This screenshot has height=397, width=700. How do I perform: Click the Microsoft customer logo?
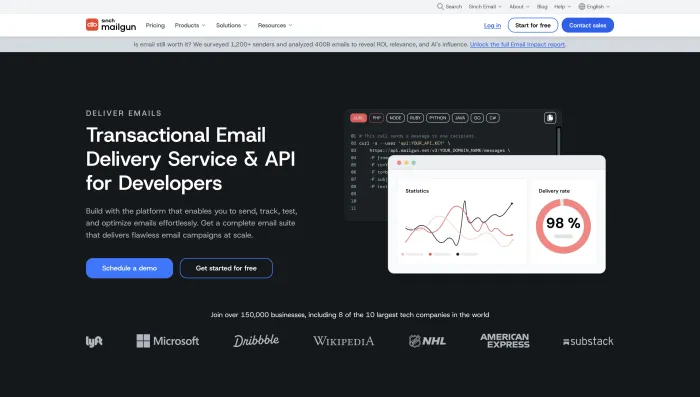coord(168,341)
